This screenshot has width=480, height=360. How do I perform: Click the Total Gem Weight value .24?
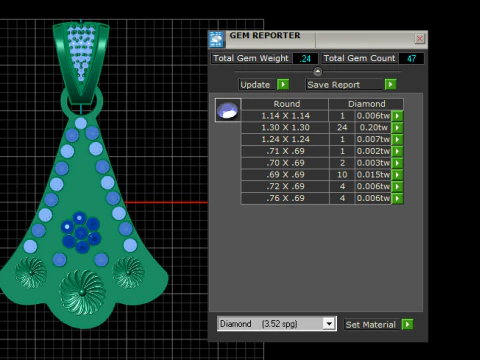[305, 58]
